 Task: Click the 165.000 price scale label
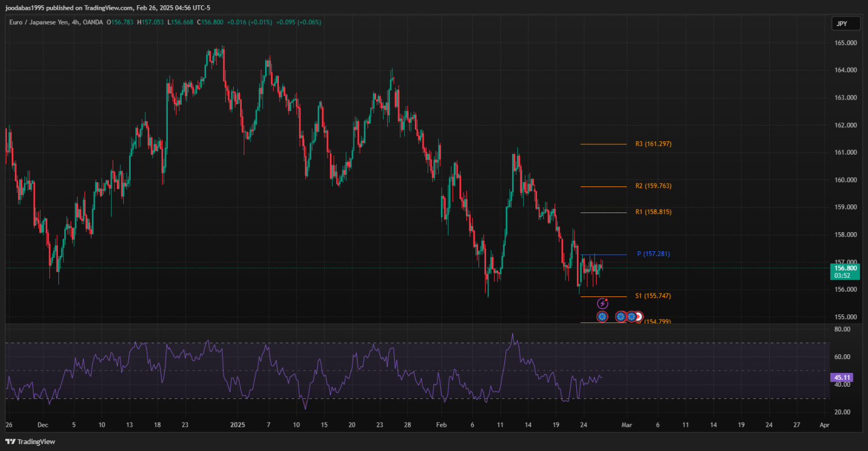point(845,43)
